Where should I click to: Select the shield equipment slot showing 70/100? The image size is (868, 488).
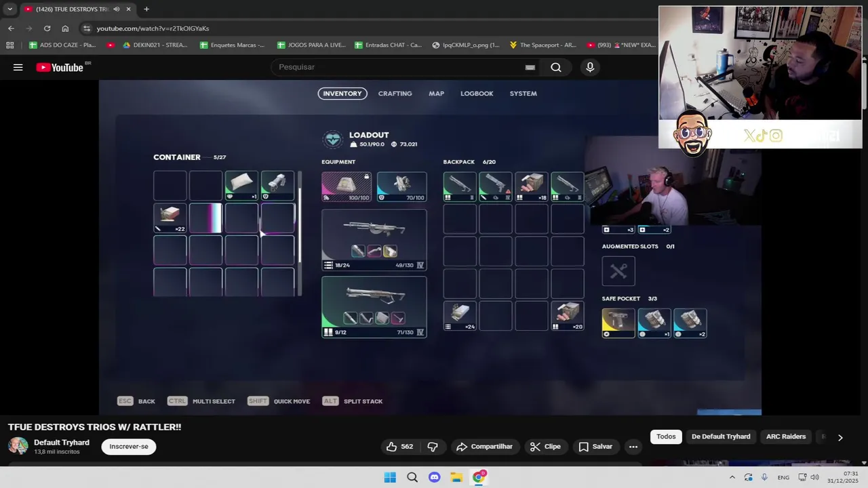coord(401,186)
